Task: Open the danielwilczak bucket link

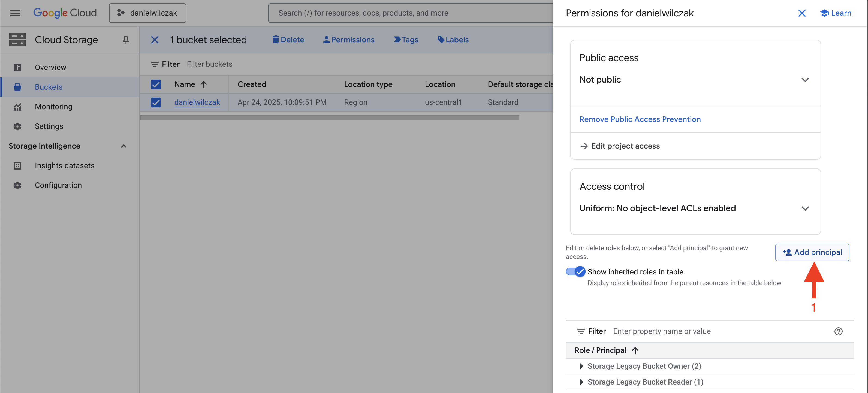Action: (197, 102)
